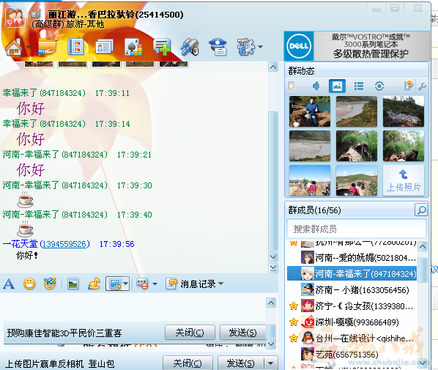Click left arrow in 群动态 tab bar
The height and width of the screenshot is (370, 438).
point(291,86)
